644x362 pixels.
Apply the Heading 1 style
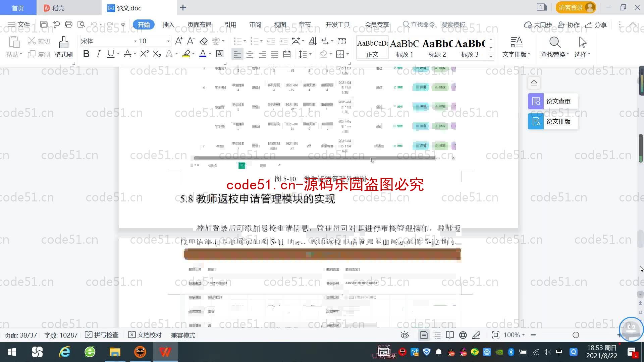pos(405,48)
